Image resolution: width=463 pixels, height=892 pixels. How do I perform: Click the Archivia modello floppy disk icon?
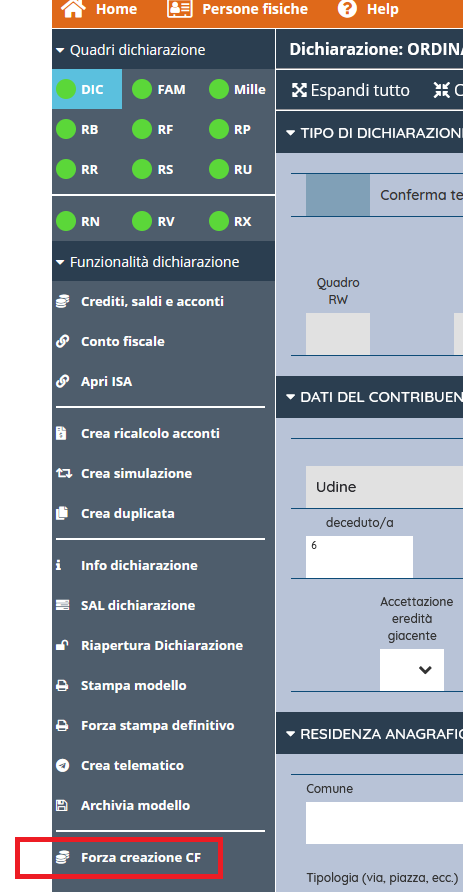[61, 806]
